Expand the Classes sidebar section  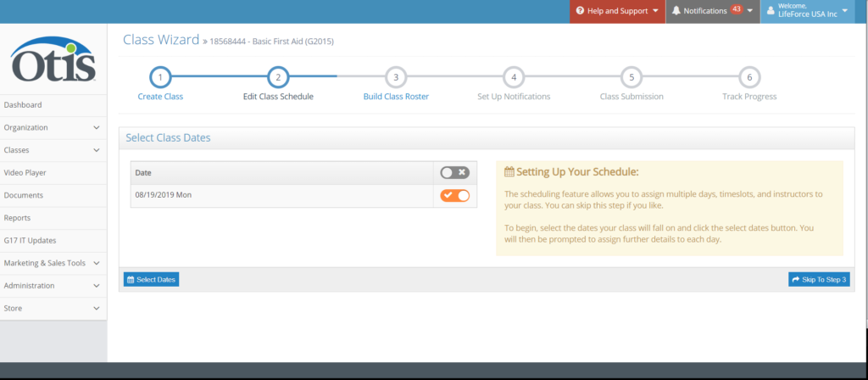click(x=53, y=150)
